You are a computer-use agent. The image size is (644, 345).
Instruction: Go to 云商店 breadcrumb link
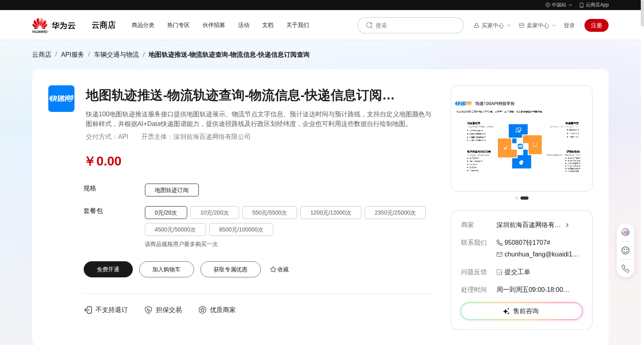coord(42,54)
